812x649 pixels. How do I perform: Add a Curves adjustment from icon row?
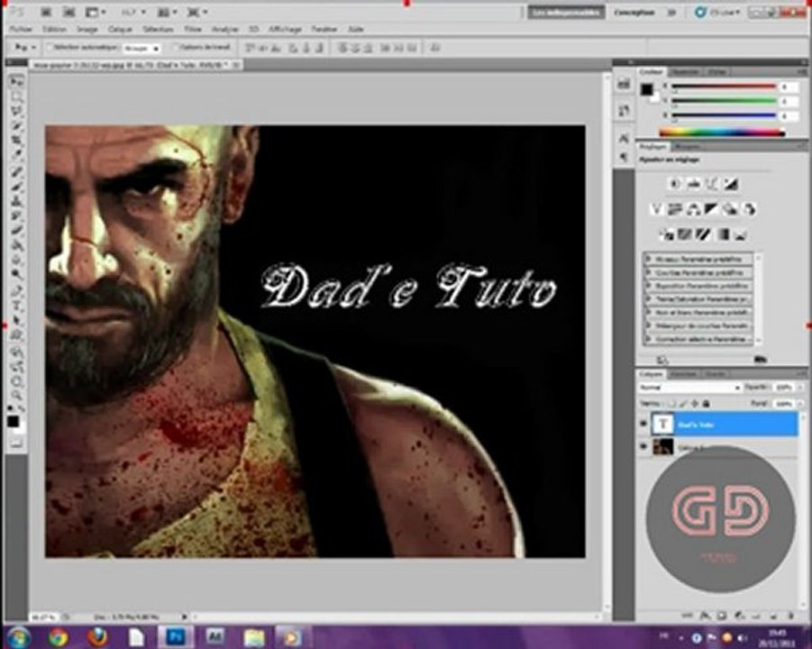[x=713, y=183]
